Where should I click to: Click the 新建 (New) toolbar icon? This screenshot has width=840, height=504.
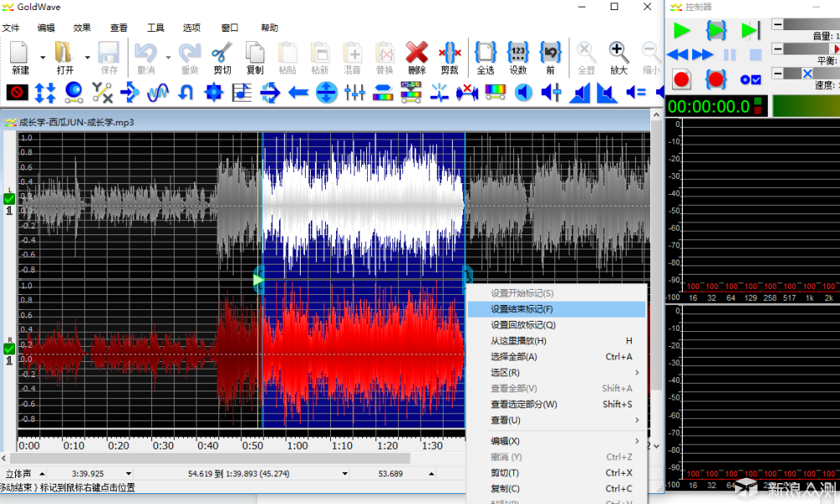[x=19, y=53]
